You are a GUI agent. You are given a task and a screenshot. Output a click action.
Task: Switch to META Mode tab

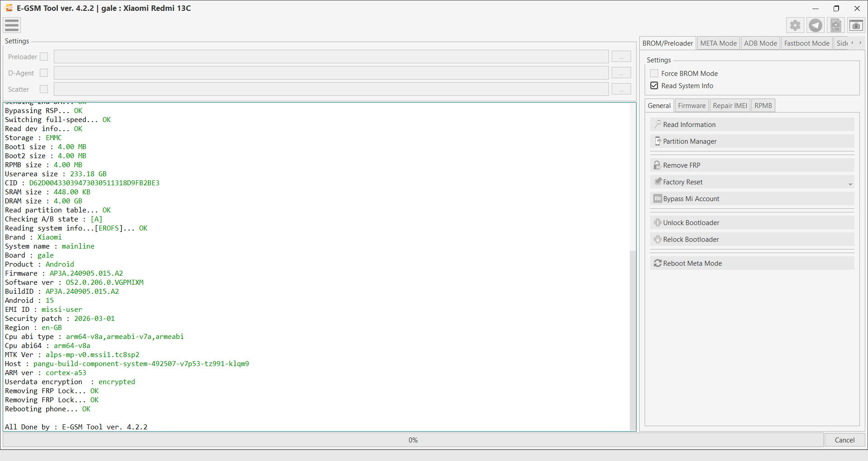718,43
